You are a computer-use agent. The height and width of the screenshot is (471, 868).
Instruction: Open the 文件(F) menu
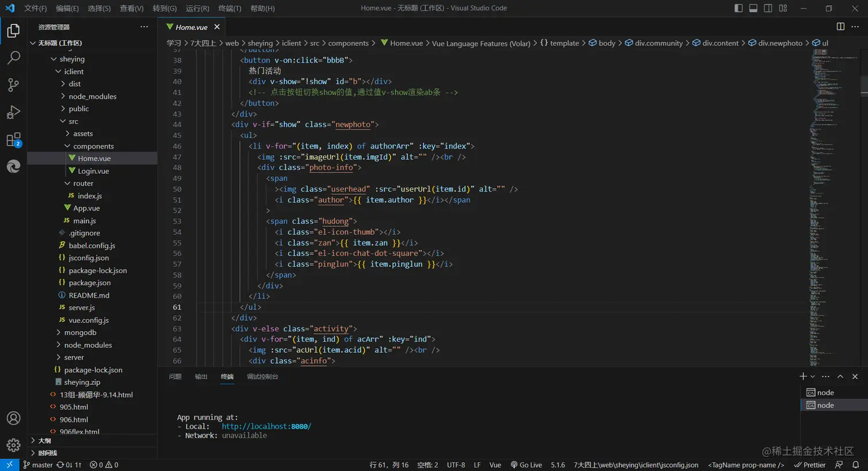36,8
